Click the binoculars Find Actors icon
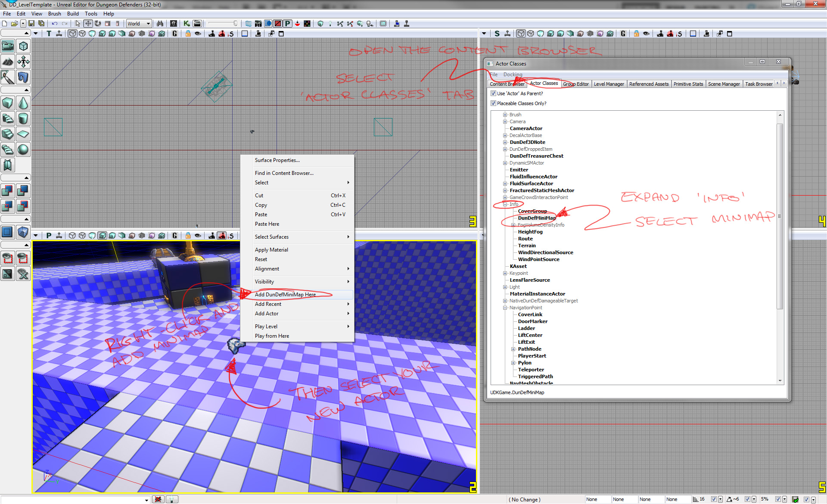This screenshot has width=827, height=504. point(160,23)
